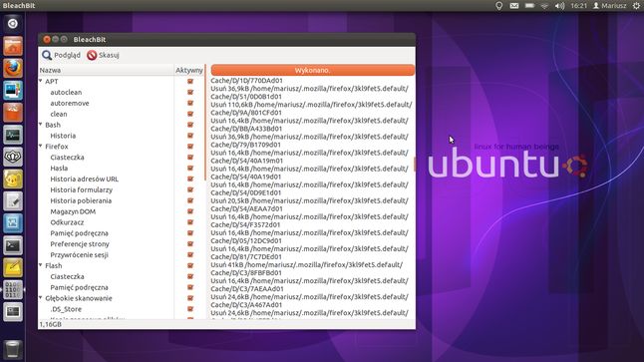Screen dimensions: 644x362
Task: Open the system settings gear menu
Action: click(x=636, y=6)
